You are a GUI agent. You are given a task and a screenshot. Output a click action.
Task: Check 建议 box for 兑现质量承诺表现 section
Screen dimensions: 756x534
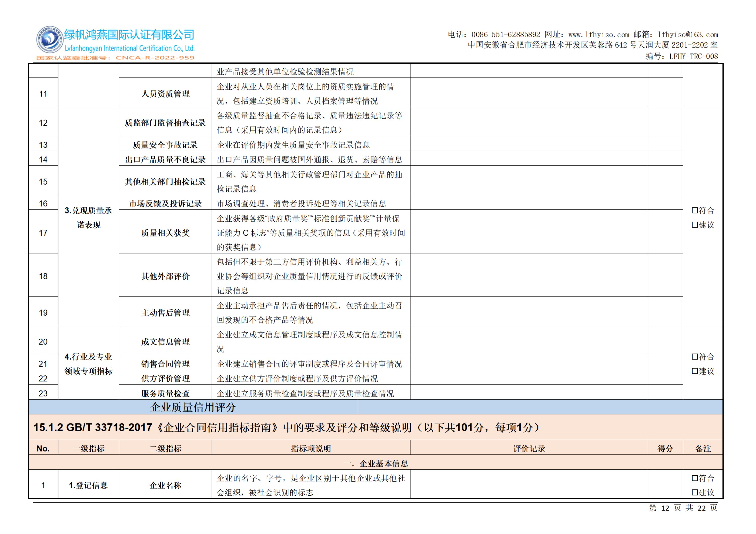(695, 225)
